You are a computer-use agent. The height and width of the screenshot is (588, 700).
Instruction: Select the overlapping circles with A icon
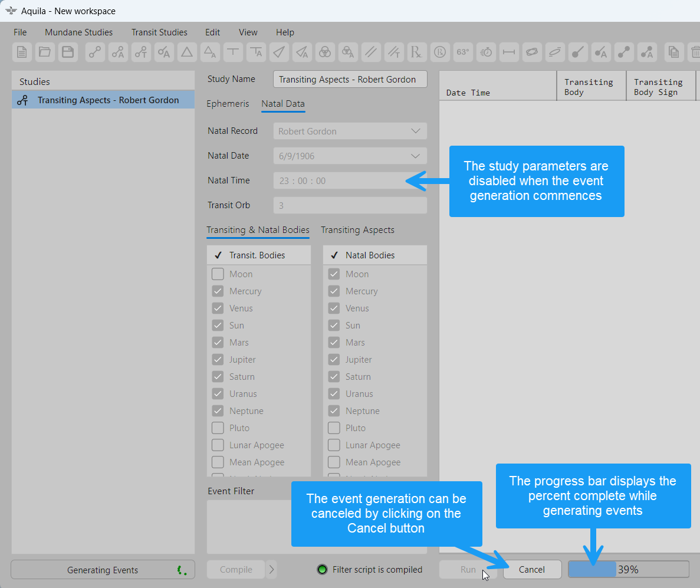point(348,52)
